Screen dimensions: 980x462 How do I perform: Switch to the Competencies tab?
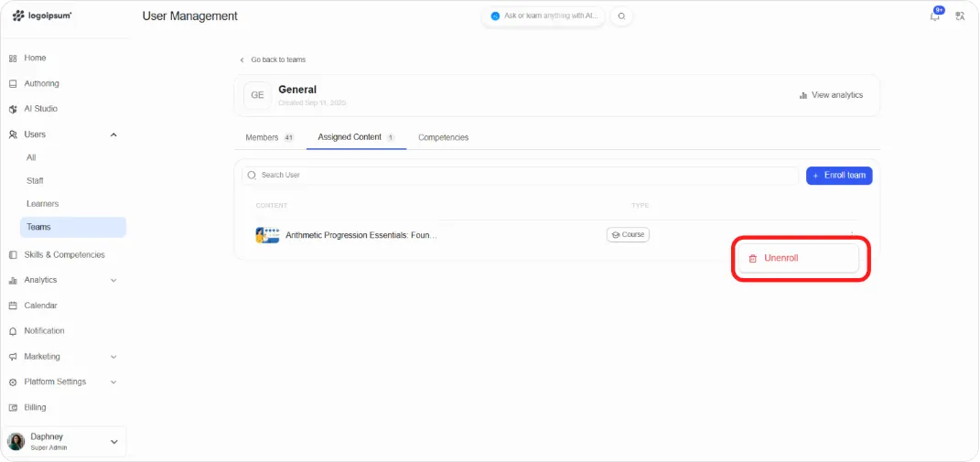(443, 137)
